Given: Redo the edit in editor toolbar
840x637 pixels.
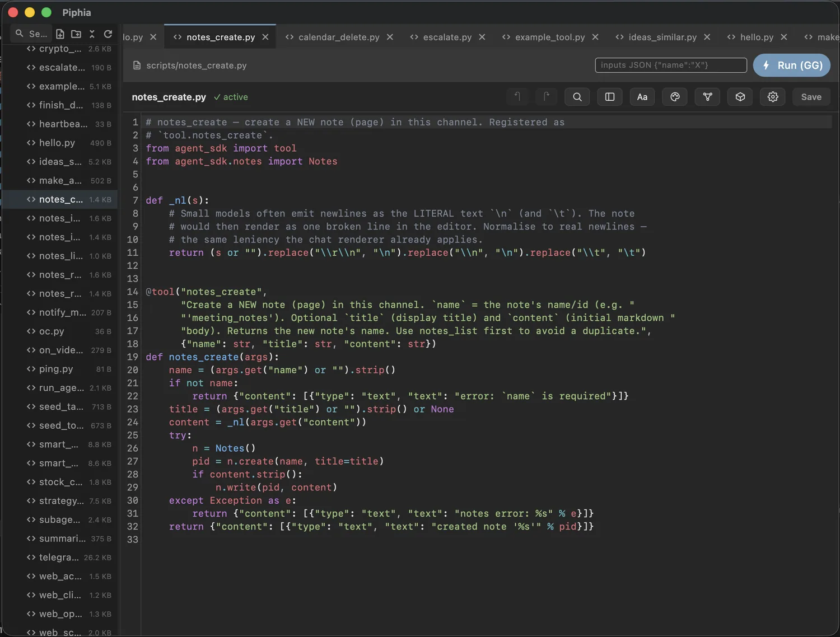Looking at the screenshot, I should point(546,97).
